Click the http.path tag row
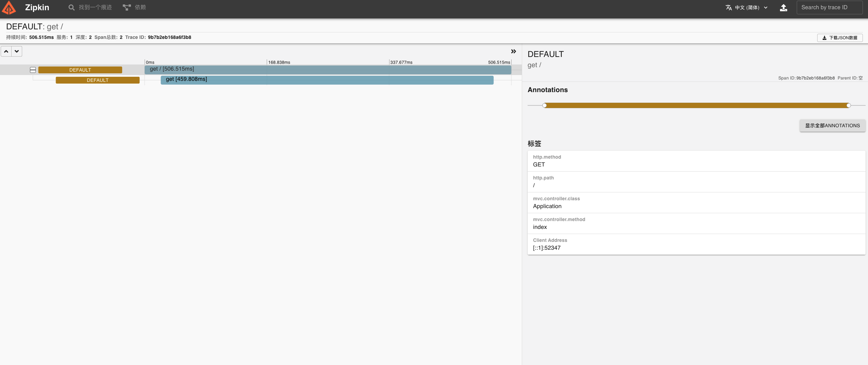The width and height of the screenshot is (868, 365). tap(696, 182)
